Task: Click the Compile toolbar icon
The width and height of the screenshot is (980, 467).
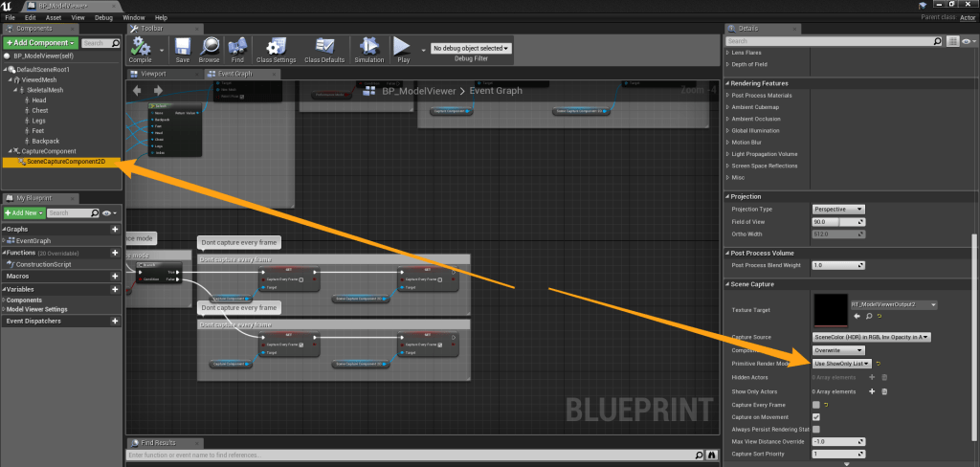Action: [142, 48]
